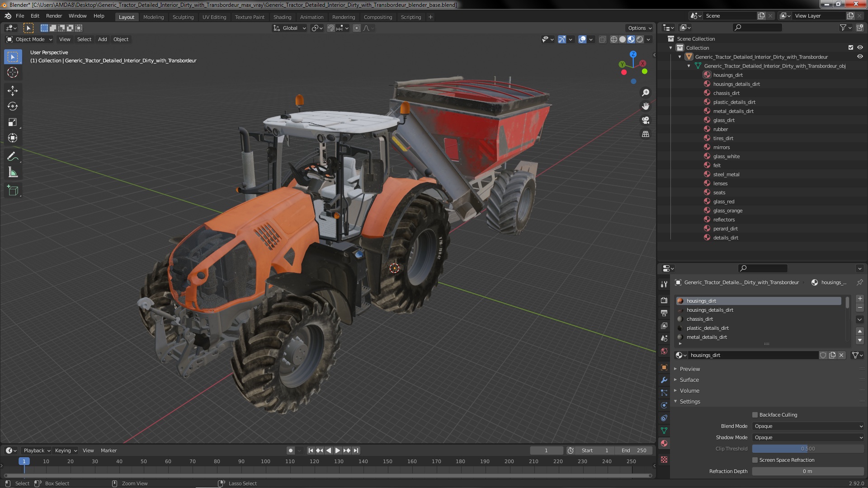Choose the Annotate tool
Screen dimensions: 868x488
13,157
